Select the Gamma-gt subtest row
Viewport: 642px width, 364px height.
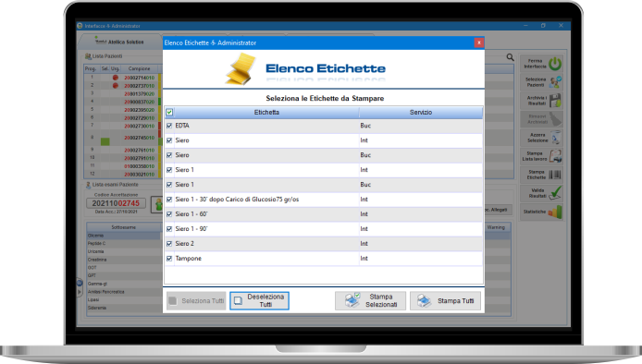(124, 284)
